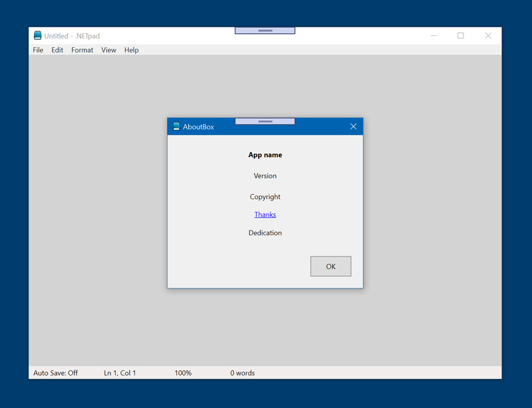This screenshot has height=408, width=532.
Task: Open the View menu
Action: (108, 50)
